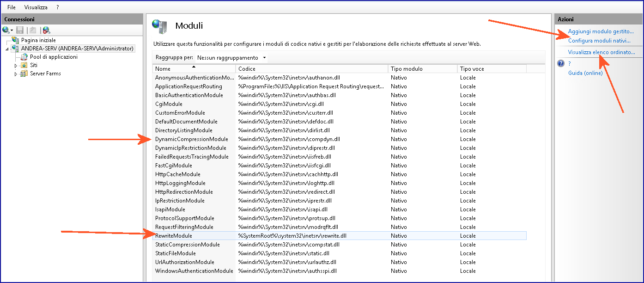Click the Server Farms icon in the tree
644x283 pixels.
click(x=24, y=74)
